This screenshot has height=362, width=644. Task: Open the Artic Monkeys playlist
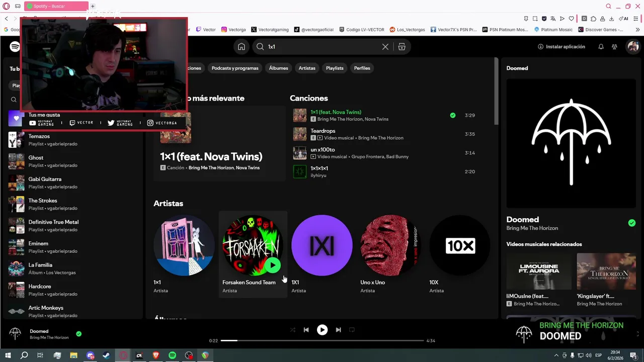[73, 312]
